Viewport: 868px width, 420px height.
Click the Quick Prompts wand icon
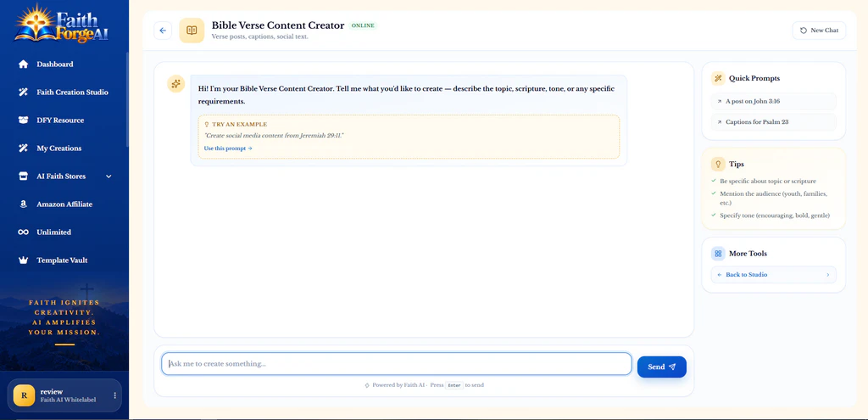coord(718,78)
